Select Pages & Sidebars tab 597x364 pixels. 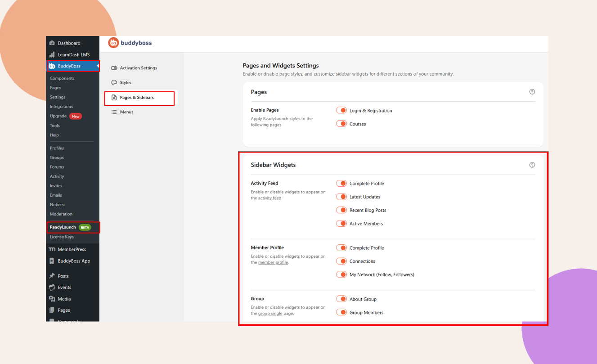coord(139,97)
